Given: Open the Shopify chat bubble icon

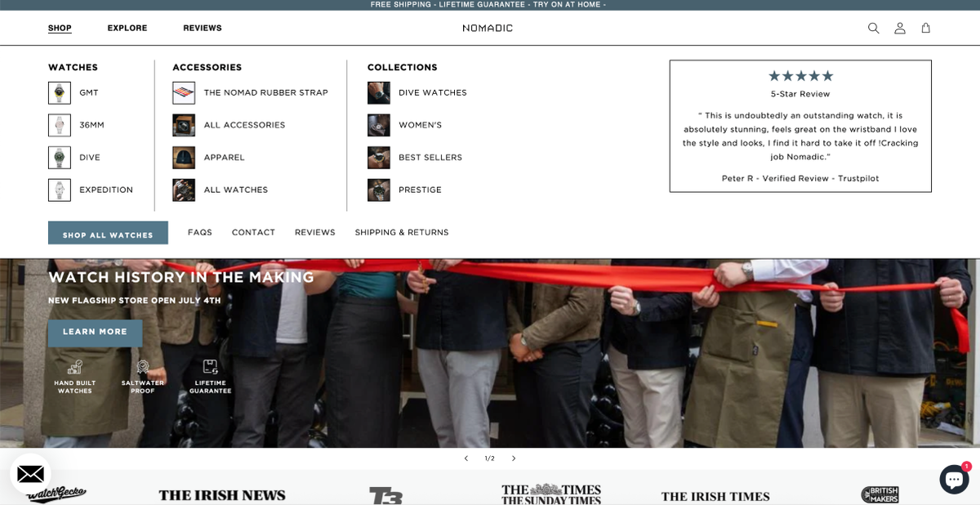Looking at the screenshot, I should 953,479.
